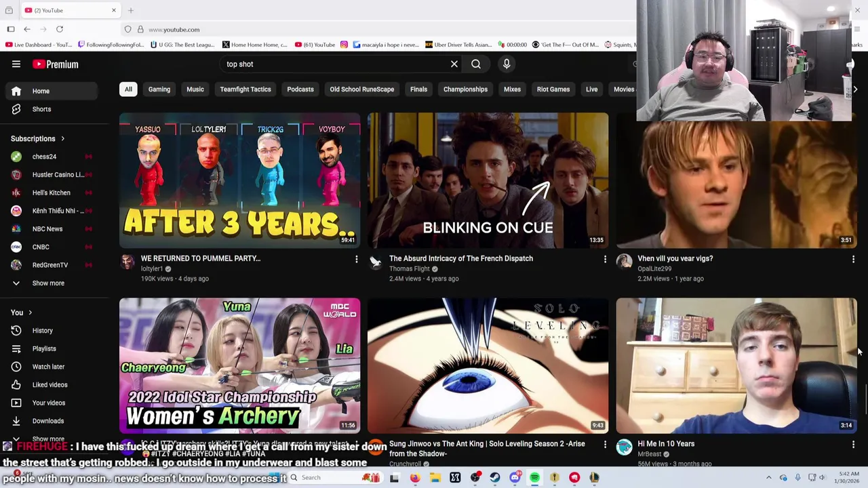Start voice search with the microphone
Viewport: 868px width, 488px height.
[507, 64]
